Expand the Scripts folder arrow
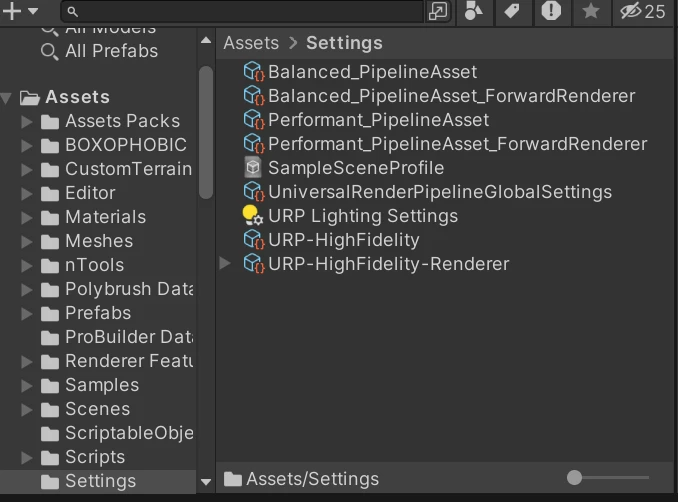This screenshot has width=678, height=502. pyautogui.click(x=27, y=457)
